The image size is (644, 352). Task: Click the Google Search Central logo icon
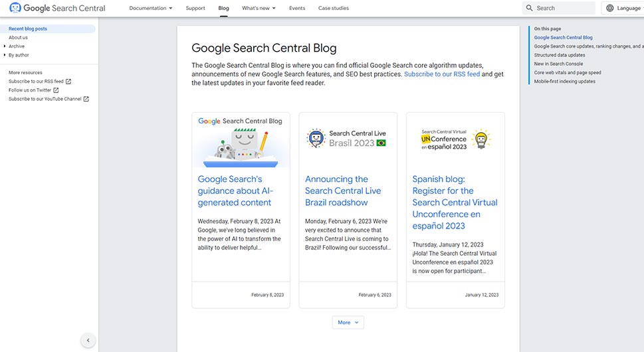[15, 8]
